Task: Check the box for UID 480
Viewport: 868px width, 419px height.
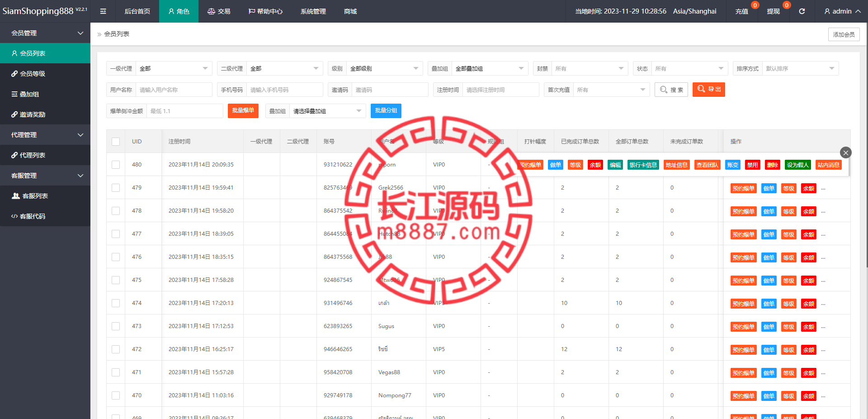Action: click(116, 165)
